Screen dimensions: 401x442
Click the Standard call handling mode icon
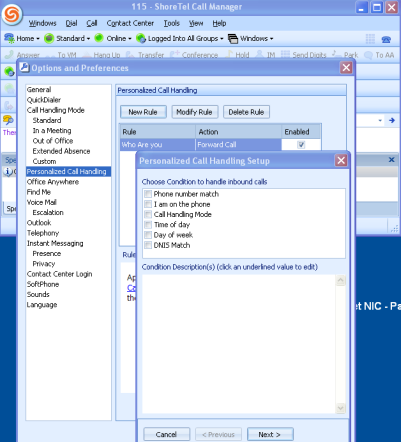pyautogui.click(x=49, y=38)
